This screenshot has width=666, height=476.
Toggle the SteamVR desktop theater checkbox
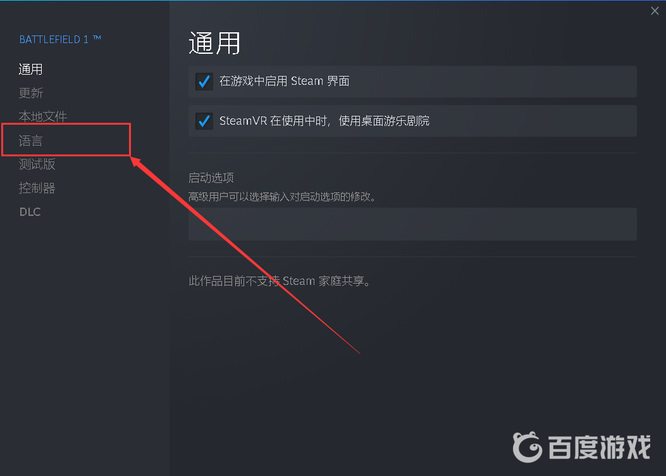point(204,121)
